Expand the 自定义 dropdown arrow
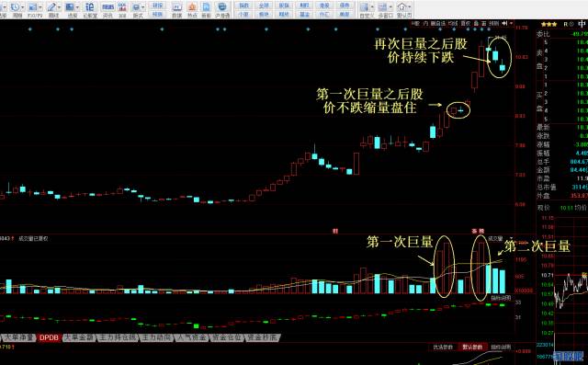Viewport: 588px width, 365px height. [x=372, y=7]
